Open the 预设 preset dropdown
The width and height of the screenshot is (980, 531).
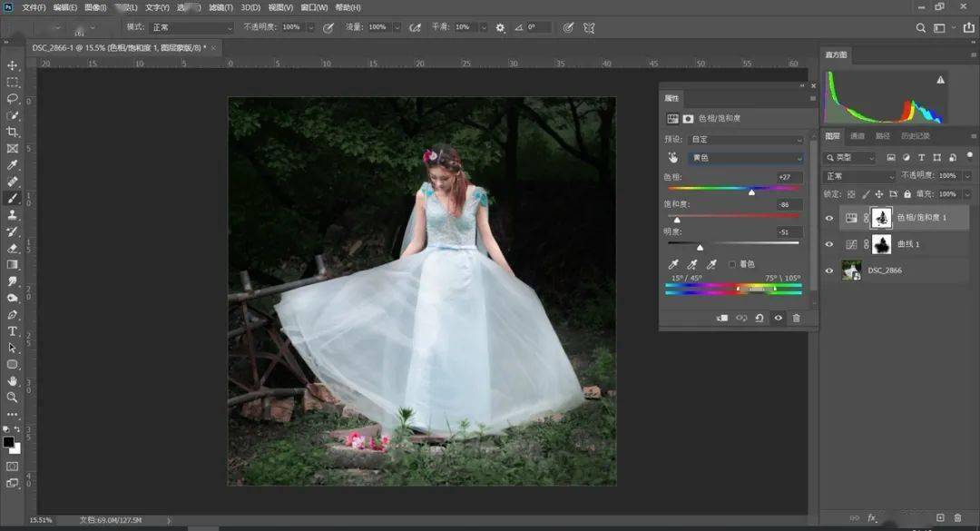[746, 140]
